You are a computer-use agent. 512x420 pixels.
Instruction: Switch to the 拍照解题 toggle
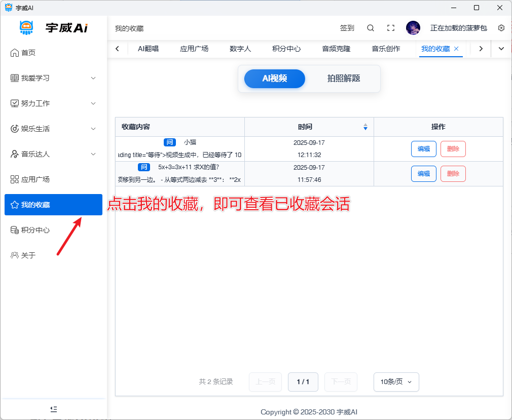pos(344,79)
